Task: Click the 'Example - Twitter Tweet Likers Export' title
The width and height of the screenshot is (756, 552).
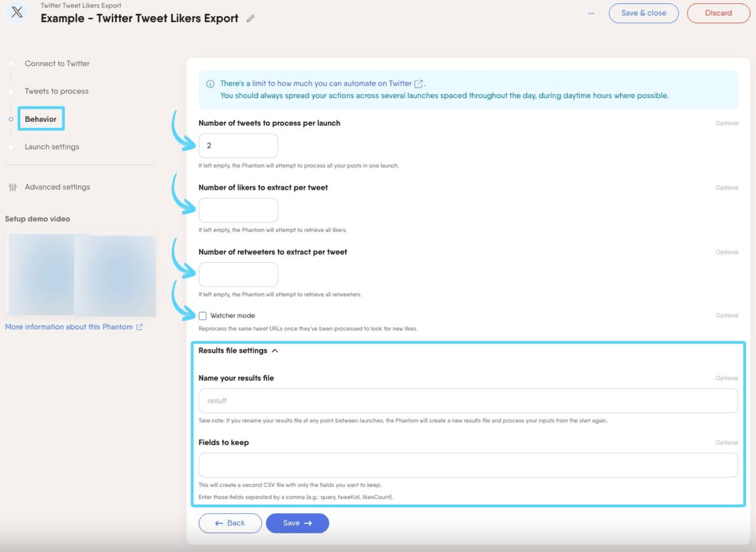Action: [140, 19]
